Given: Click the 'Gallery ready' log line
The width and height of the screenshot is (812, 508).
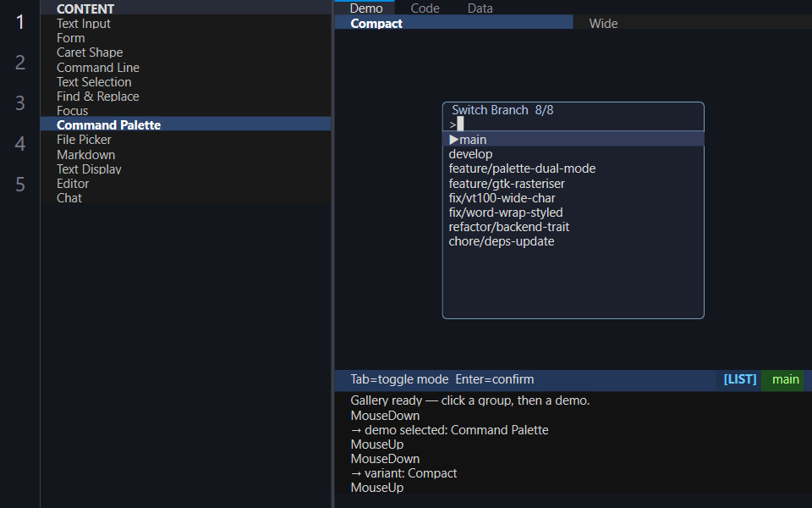Looking at the screenshot, I should click(x=469, y=400).
